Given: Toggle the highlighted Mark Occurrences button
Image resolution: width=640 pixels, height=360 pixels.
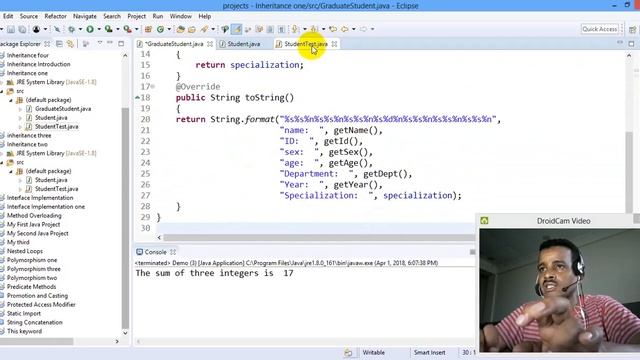Looking at the screenshot, I should click(236, 29).
